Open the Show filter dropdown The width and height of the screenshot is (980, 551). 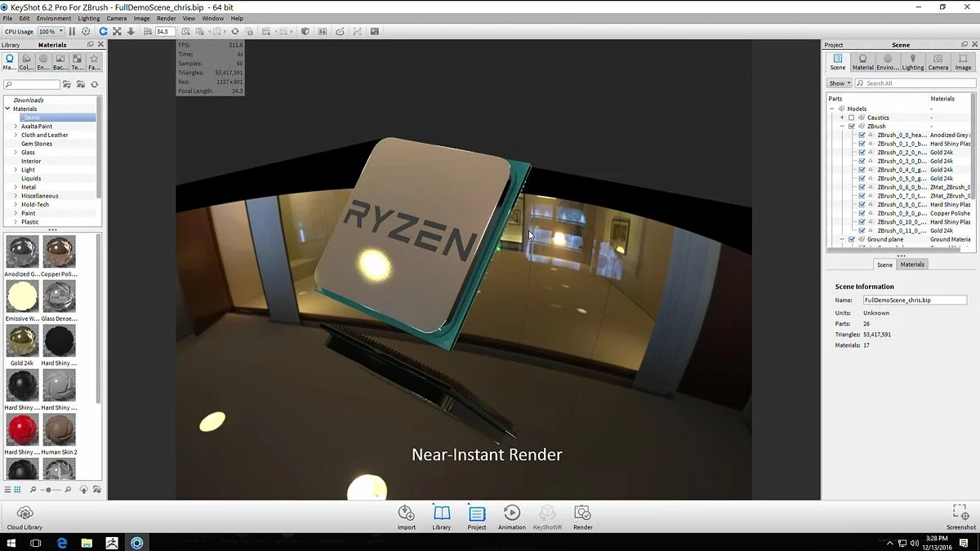[840, 83]
